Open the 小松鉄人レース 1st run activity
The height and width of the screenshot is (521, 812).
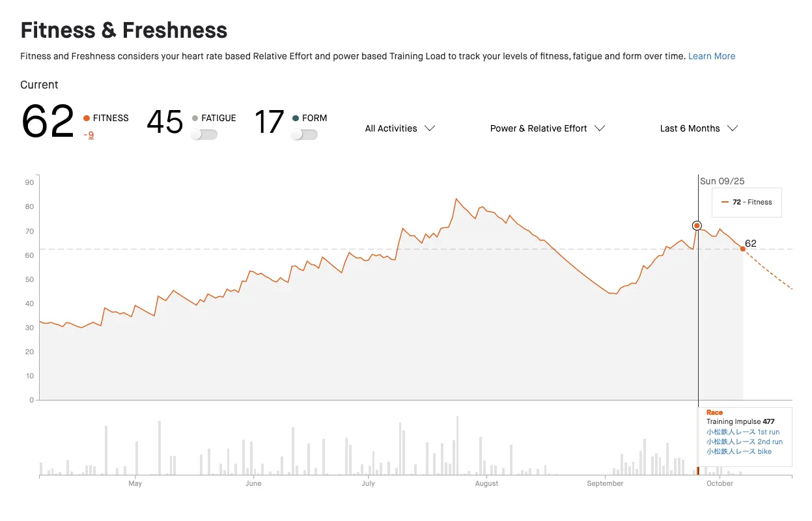(742, 432)
